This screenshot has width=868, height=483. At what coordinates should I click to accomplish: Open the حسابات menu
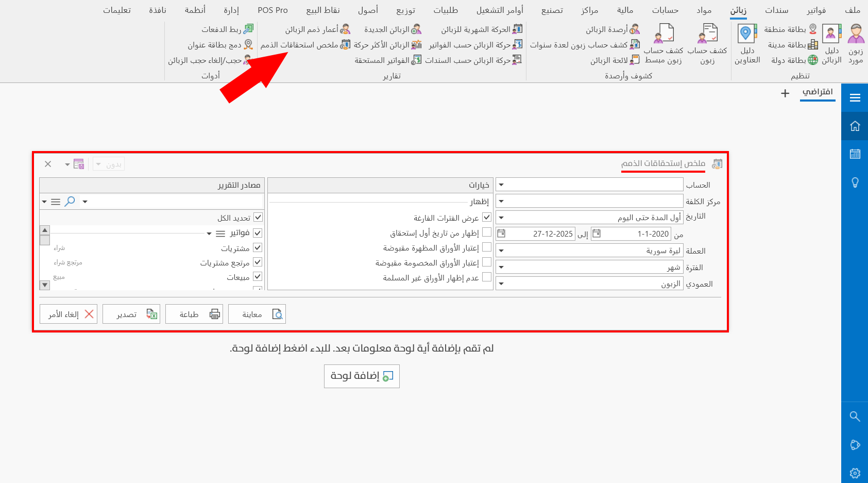pyautogui.click(x=665, y=10)
